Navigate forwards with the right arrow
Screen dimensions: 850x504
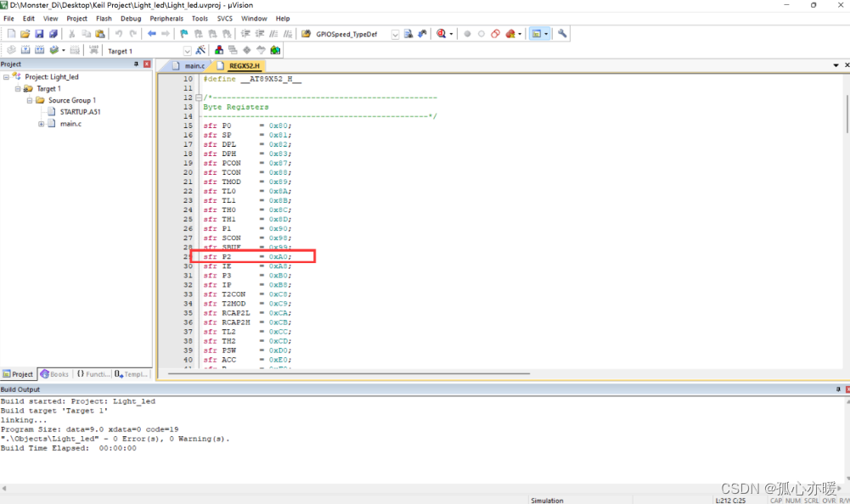166,34
